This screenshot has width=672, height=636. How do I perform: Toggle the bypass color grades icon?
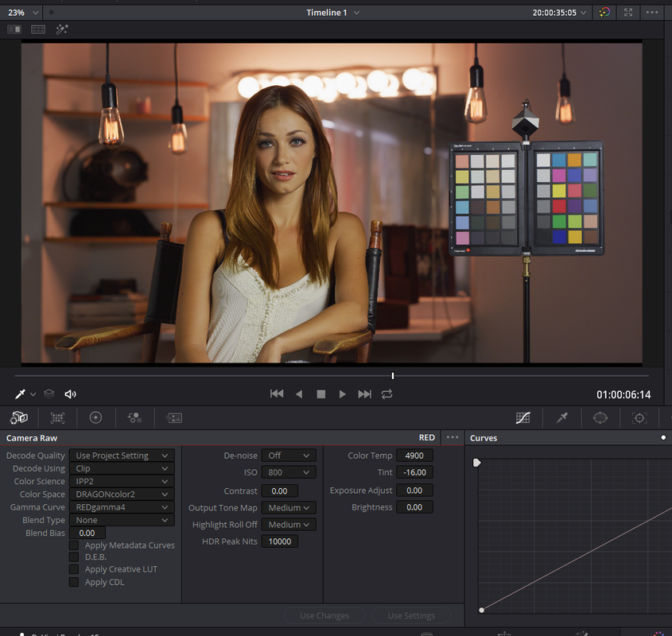(x=604, y=13)
